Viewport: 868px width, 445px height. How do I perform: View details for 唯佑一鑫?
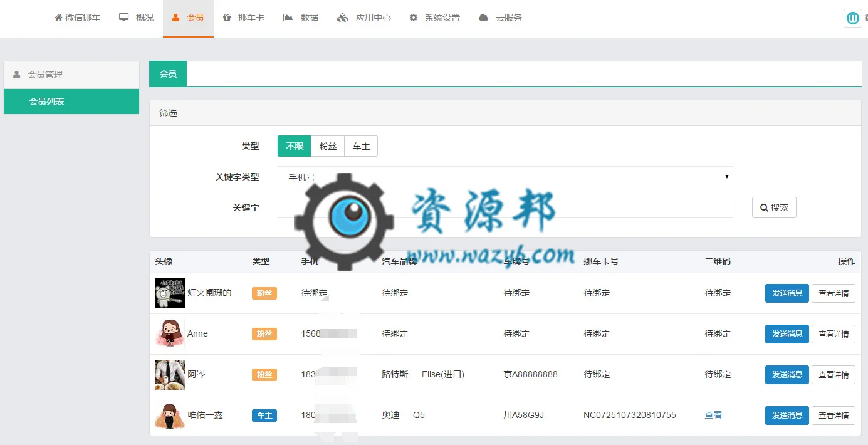click(834, 416)
